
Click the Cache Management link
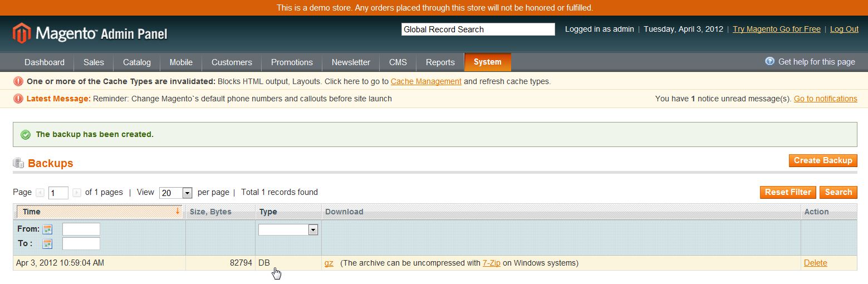pos(426,81)
